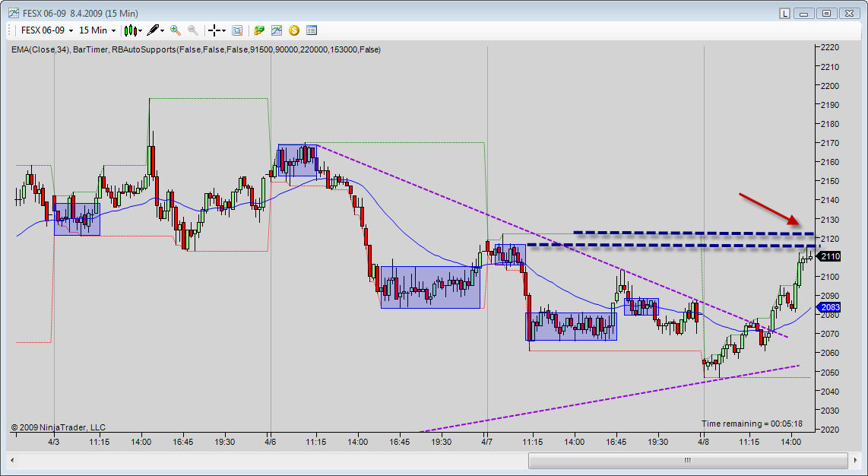Click the 2020 price axis label
The width and height of the screenshot is (868, 476).
pos(830,430)
